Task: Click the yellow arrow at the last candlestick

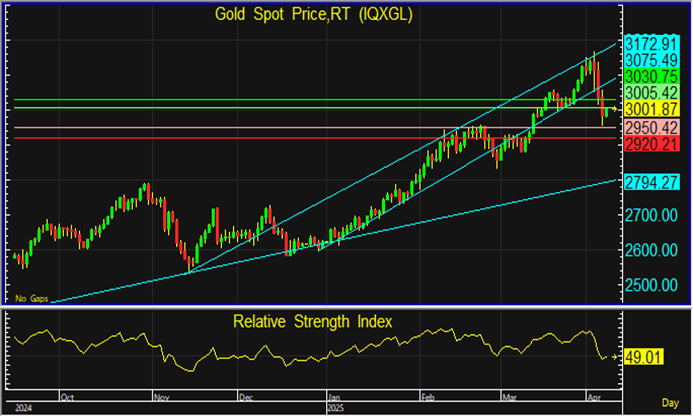Action: [x=614, y=108]
